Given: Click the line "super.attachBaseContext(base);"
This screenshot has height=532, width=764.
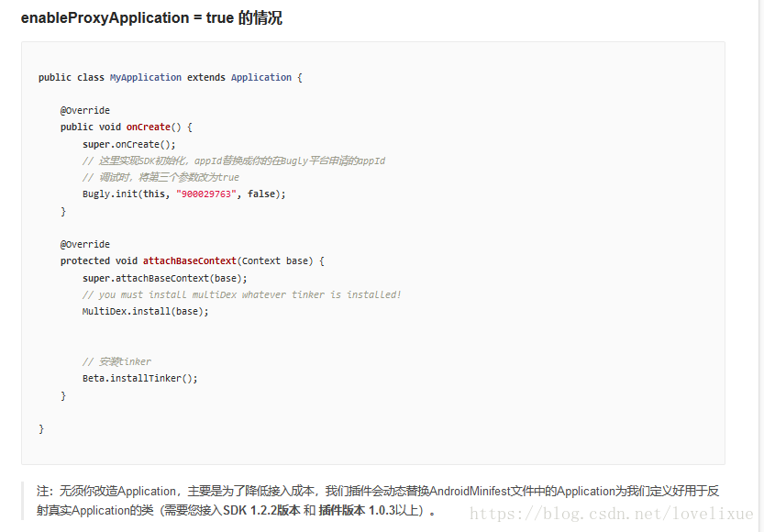Looking at the screenshot, I should 165,278.
